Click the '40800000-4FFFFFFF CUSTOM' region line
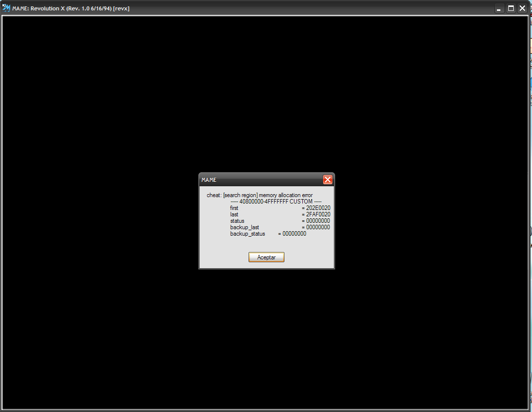This screenshot has height=412, width=532. click(276, 202)
